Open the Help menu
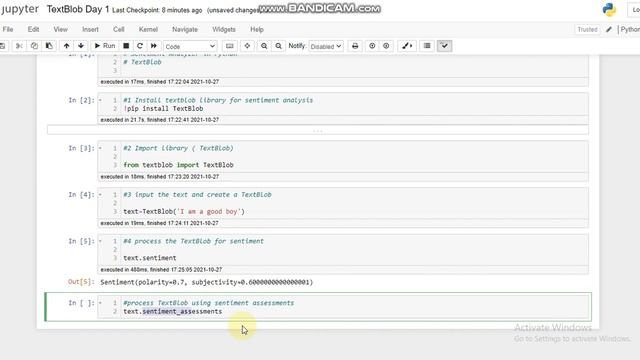Screen dimensions: 640x360 coord(257,29)
